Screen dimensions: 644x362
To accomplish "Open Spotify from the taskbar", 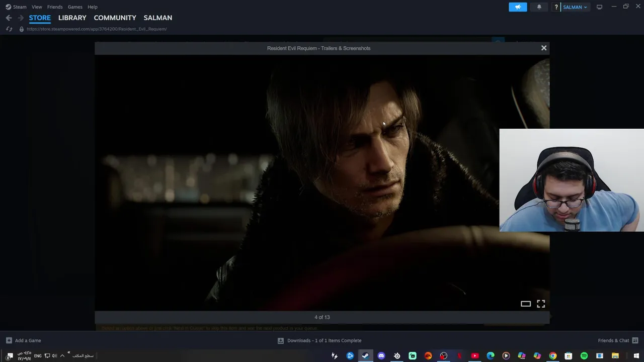I will tap(584, 355).
